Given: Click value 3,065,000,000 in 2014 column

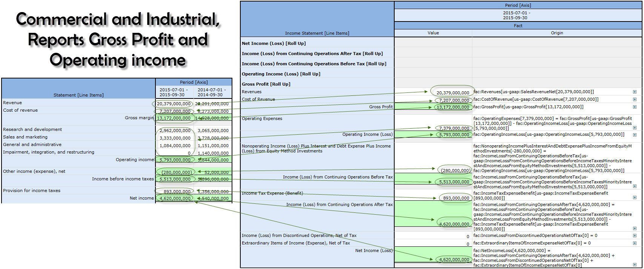Looking at the screenshot, I should tap(213, 131).
